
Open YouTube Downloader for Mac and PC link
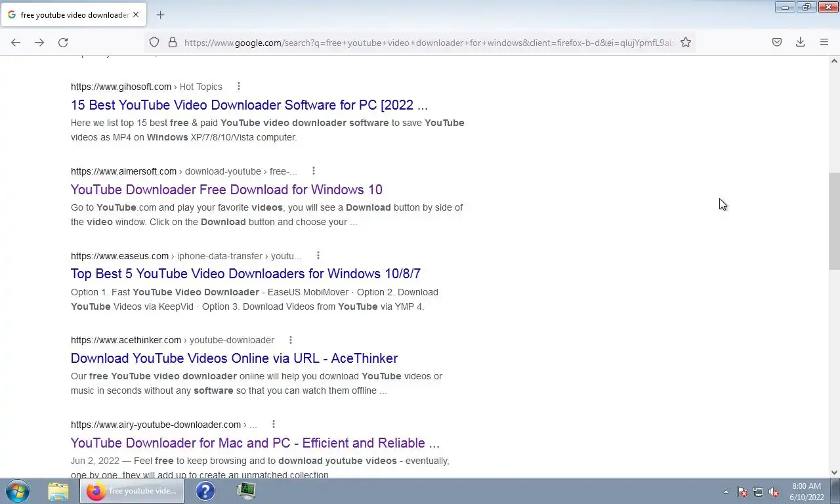point(255,443)
